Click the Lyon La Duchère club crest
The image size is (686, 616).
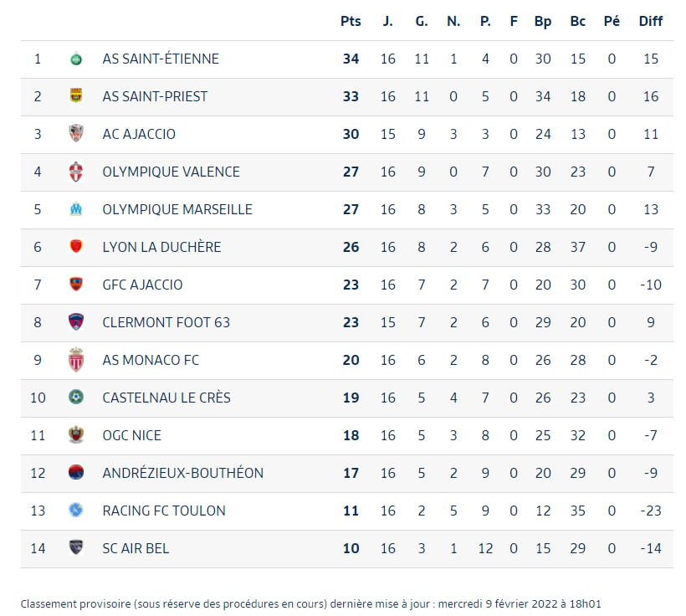click(76, 247)
